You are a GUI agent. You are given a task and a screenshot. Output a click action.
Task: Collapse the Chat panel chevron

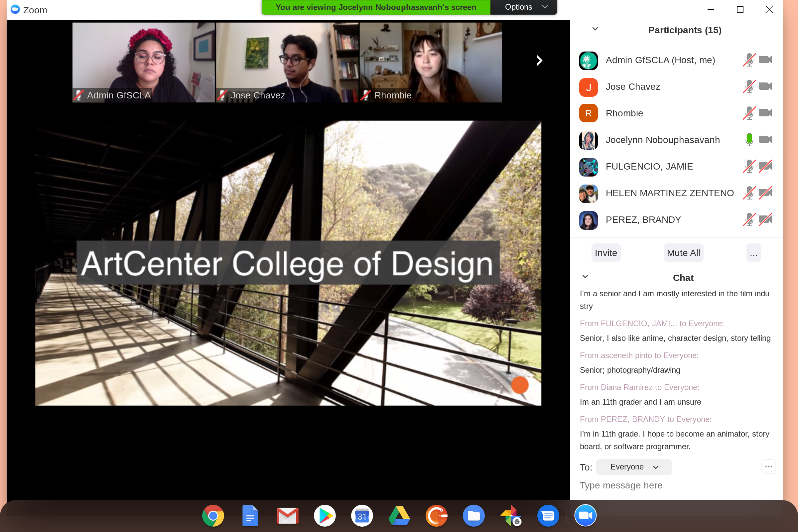585,277
